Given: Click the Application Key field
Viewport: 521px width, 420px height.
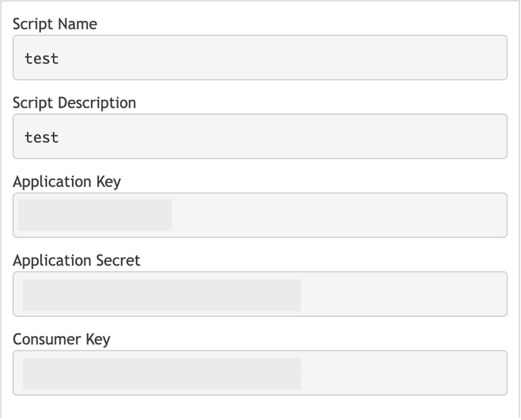Looking at the screenshot, I should (260, 215).
